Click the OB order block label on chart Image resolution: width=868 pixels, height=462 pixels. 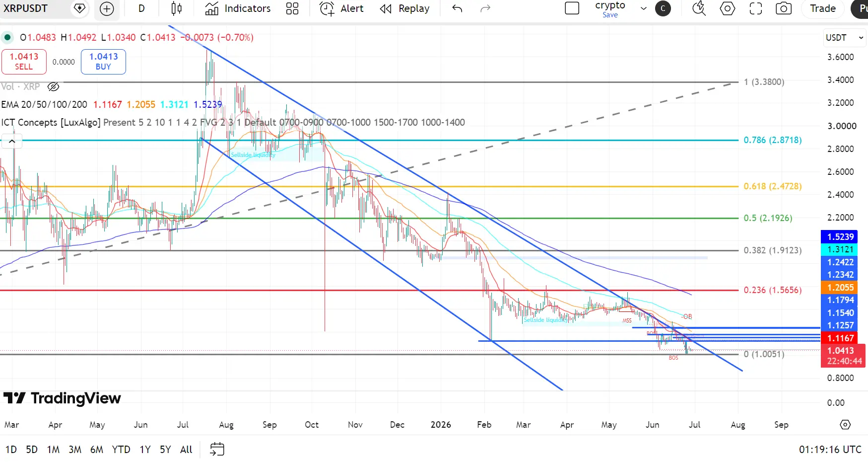[687, 316]
